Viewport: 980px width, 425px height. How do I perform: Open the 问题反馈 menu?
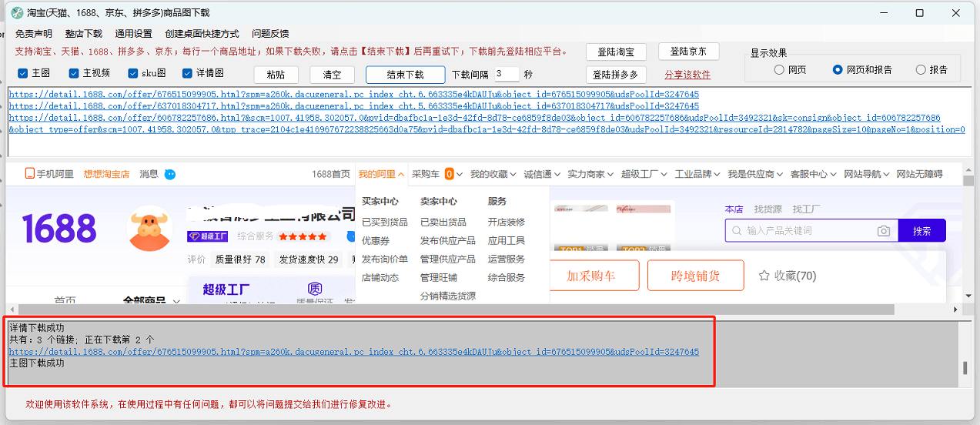270,34
